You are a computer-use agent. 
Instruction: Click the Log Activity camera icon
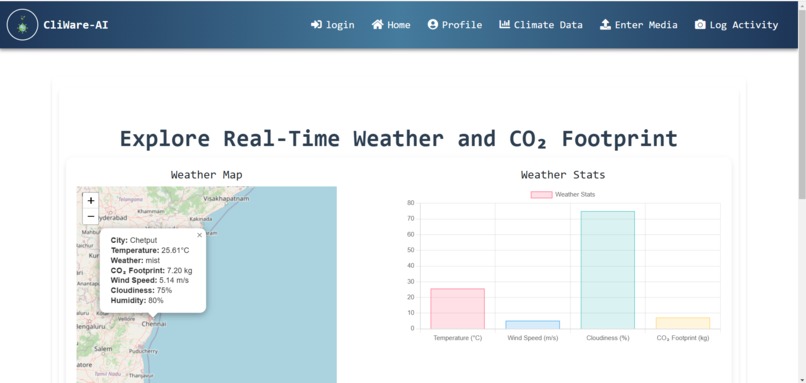pos(700,25)
